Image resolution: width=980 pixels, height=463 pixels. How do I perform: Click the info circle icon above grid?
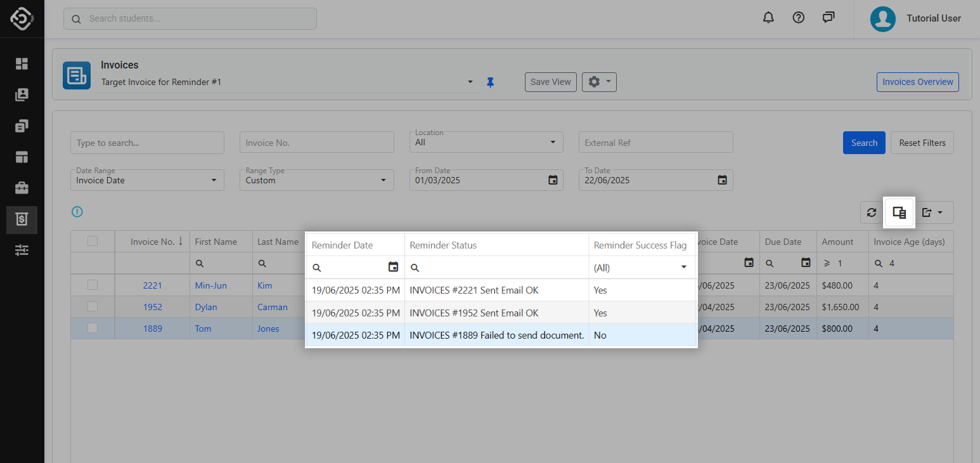pyautogui.click(x=77, y=212)
